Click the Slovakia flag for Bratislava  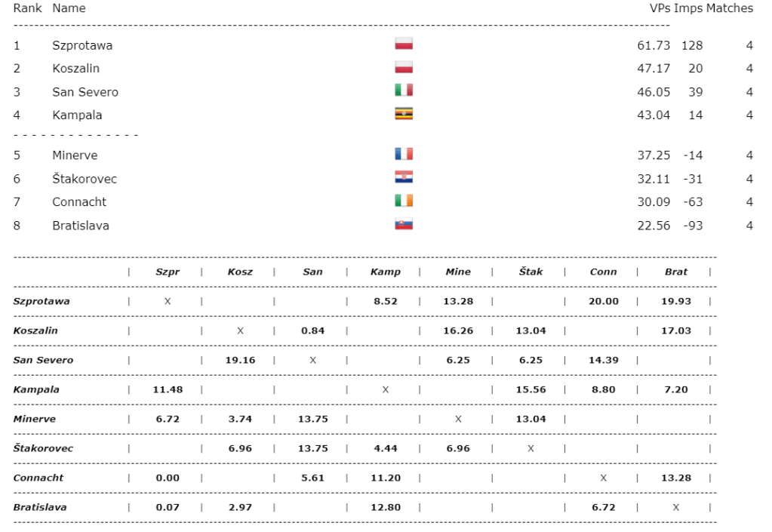[x=404, y=224]
